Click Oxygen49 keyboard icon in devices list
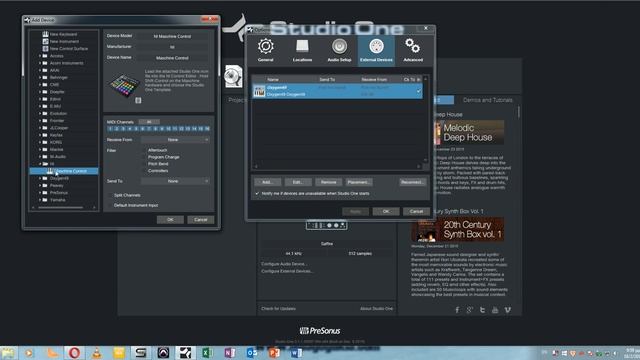The image size is (640, 360). click(x=259, y=91)
